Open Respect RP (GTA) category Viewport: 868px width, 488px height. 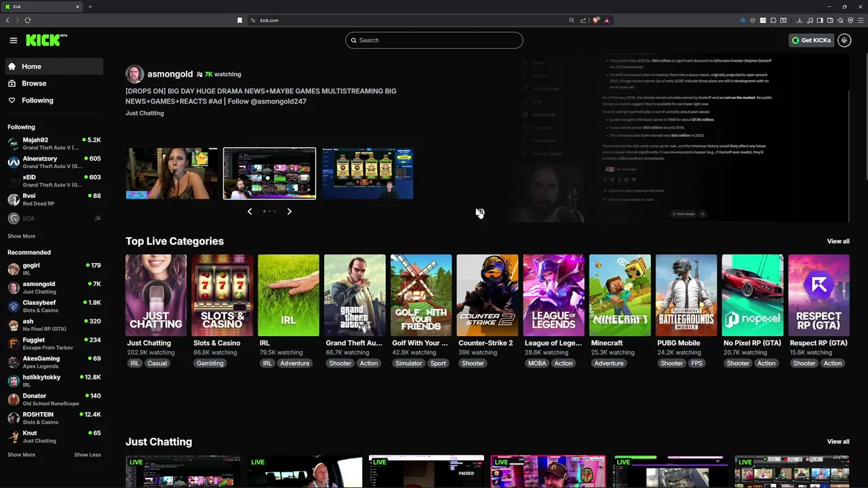pyautogui.click(x=818, y=296)
